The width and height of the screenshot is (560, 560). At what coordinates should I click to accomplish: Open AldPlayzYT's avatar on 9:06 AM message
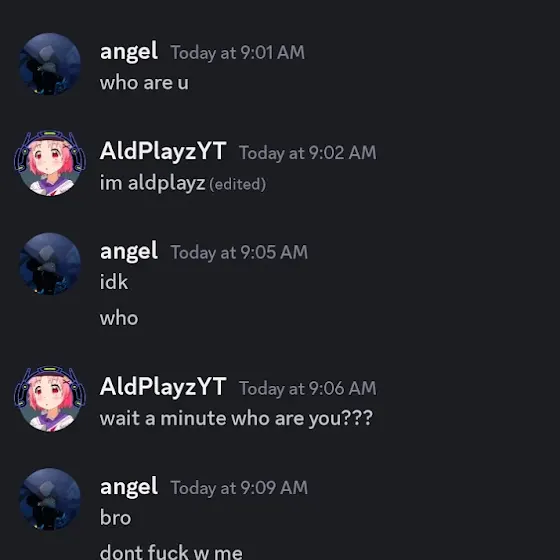[x=50, y=399]
